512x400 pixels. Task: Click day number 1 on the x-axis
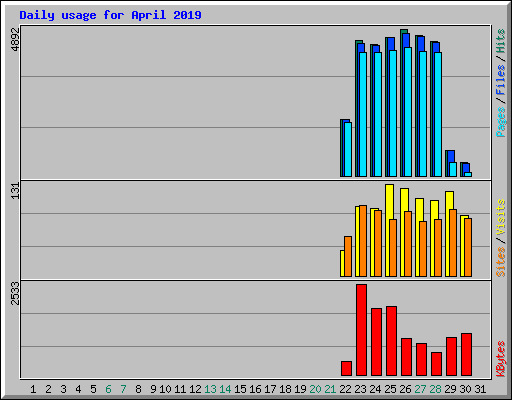33,389
